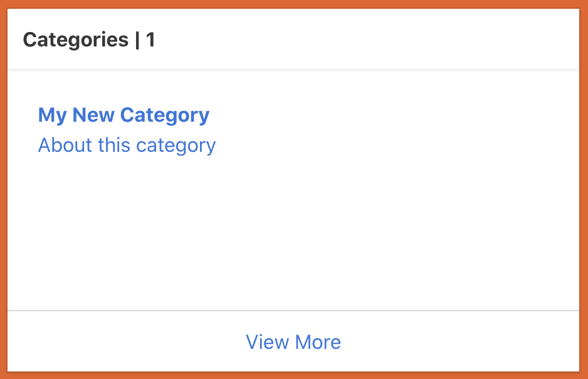
Task: Click the category count number 1
Action: pyautogui.click(x=150, y=40)
